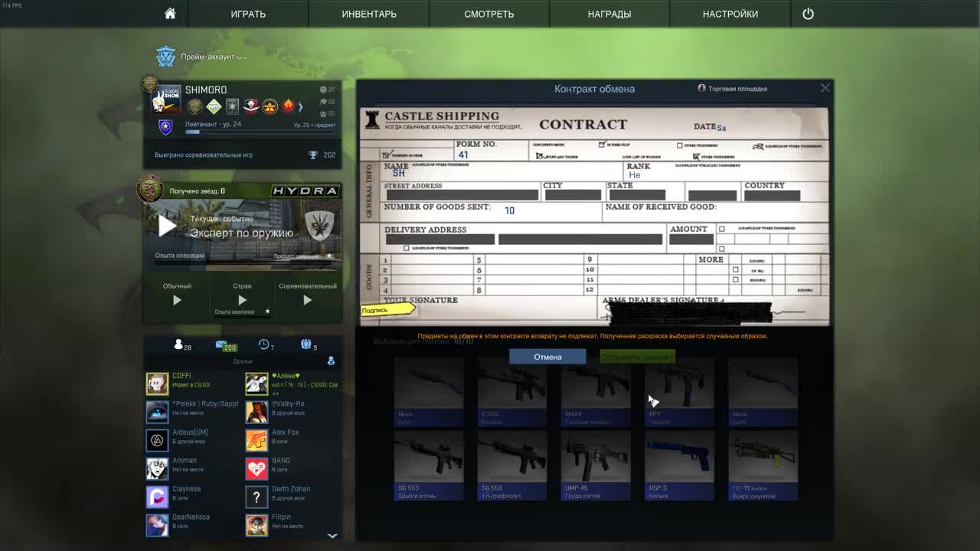This screenshot has width=980, height=551.
Task: Click the competitive wins trophy icon
Action: [313, 155]
